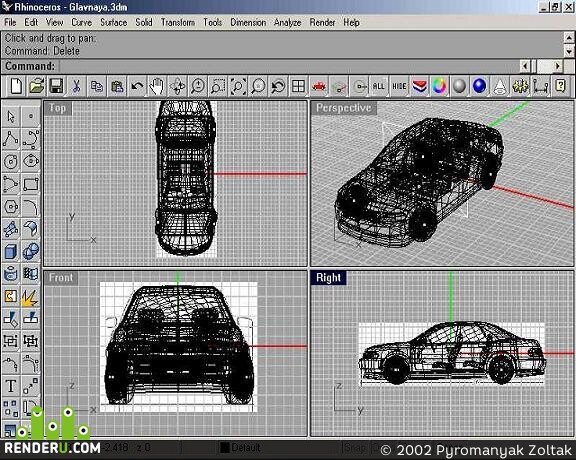576x460 pixels.
Task: Click the blue sphere Render icon
Action: [x=479, y=86]
